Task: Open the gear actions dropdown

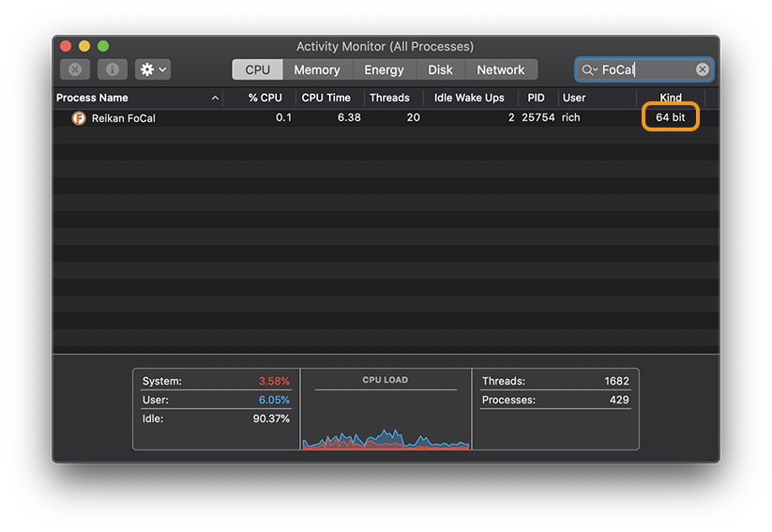Action: (x=153, y=69)
